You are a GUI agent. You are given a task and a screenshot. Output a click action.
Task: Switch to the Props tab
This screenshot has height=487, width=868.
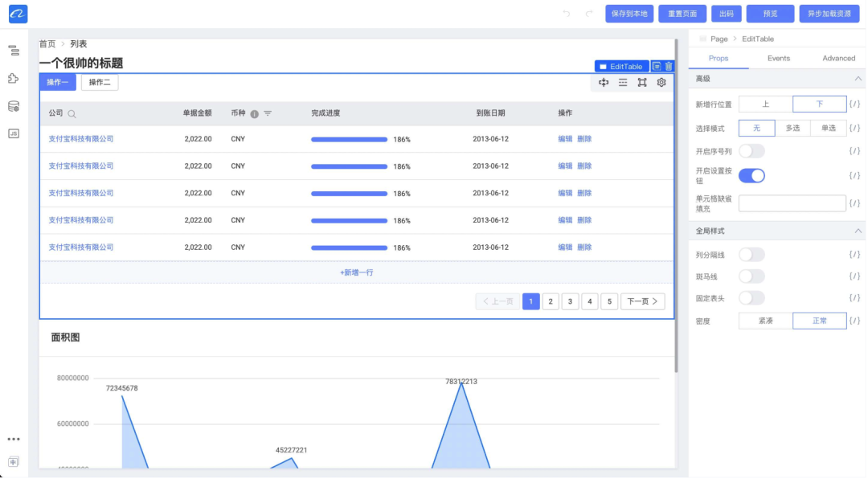[719, 58]
